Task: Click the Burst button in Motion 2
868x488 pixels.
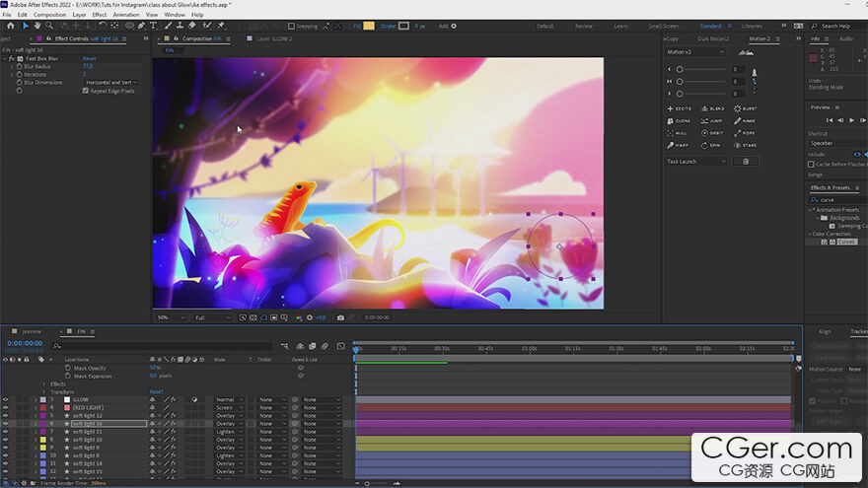Action: coord(745,108)
